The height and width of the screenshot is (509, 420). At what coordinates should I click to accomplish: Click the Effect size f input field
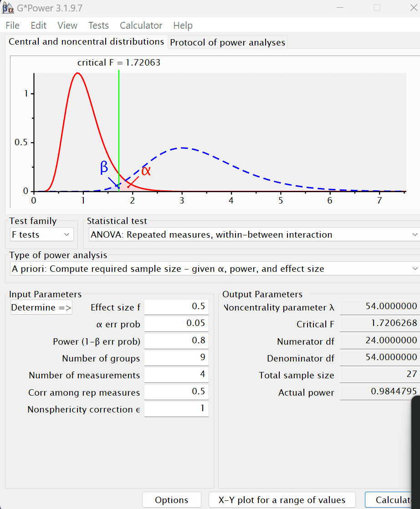(x=176, y=307)
